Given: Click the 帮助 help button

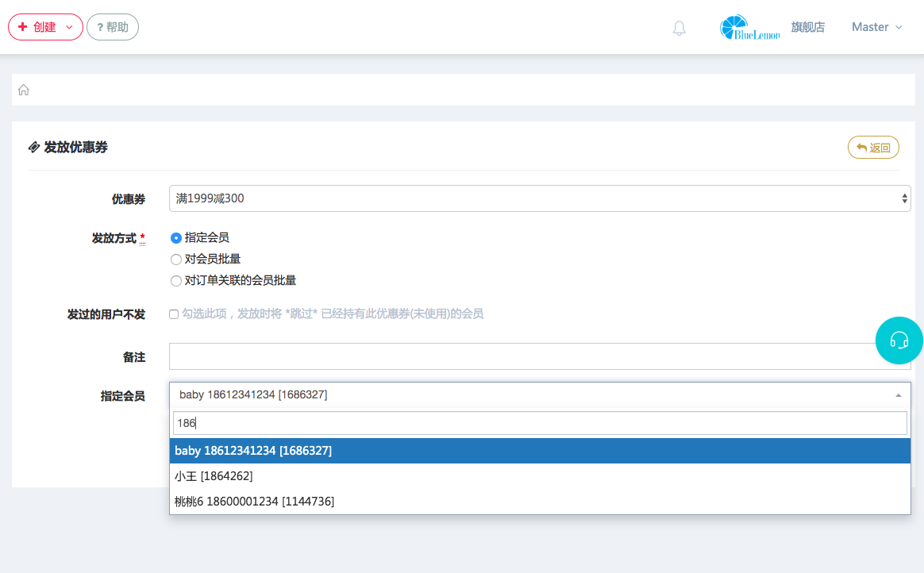Looking at the screenshot, I should click(x=113, y=27).
